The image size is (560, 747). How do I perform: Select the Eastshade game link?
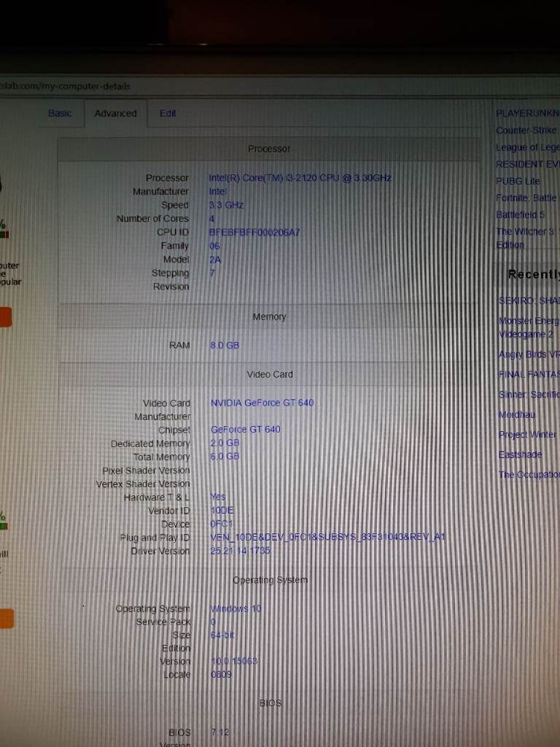pos(521,454)
